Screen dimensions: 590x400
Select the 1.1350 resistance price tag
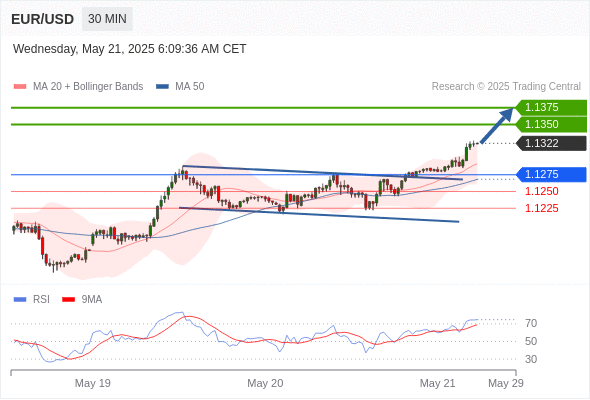pos(551,125)
